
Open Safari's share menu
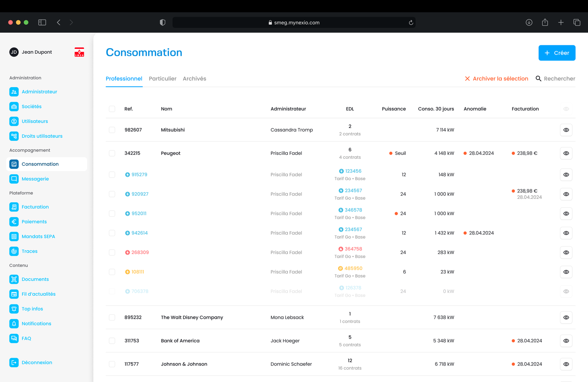click(x=545, y=22)
